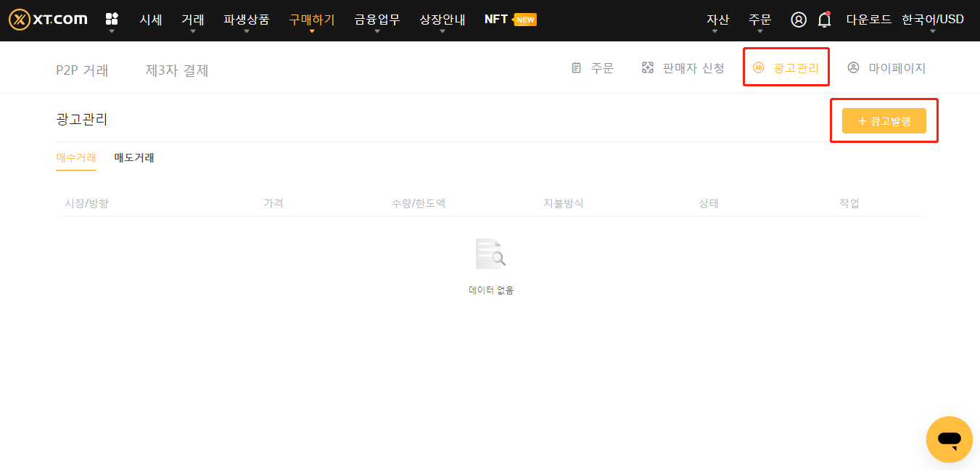Click the 시장/방향 column header
The image size is (980, 470).
(x=87, y=203)
